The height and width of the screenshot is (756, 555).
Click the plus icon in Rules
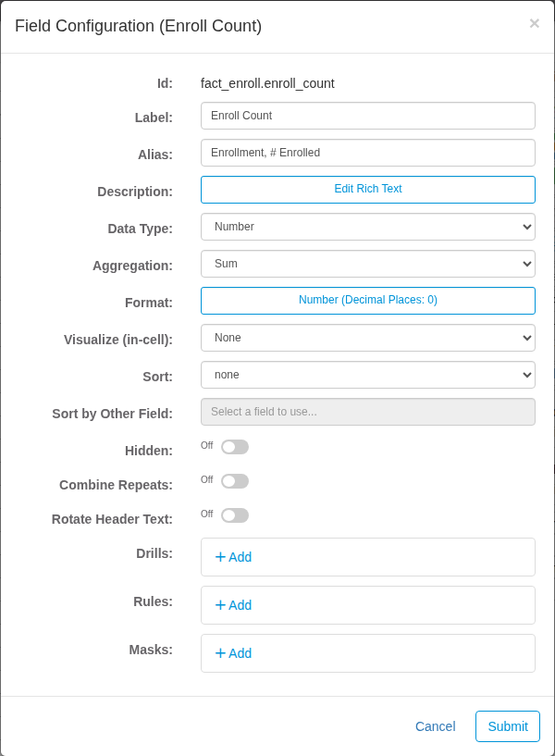220,605
